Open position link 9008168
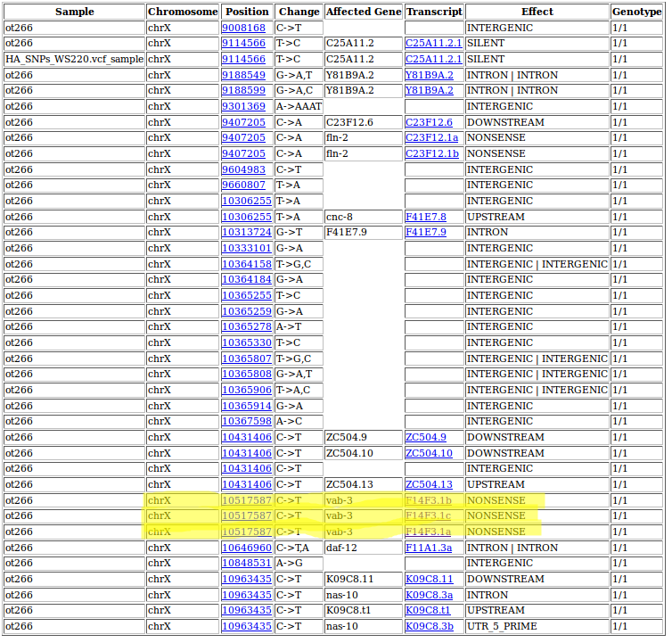The width and height of the screenshot is (672, 643). pyautogui.click(x=243, y=28)
